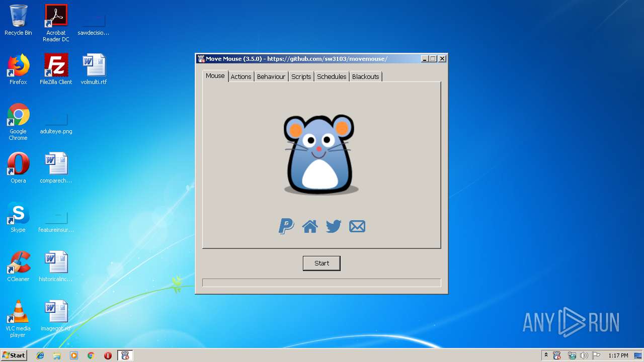This screenshot has height=362, width=644.
Task: Select the Opera desktop shortcut
Action: pyautogui.click(x=18, y=168)
